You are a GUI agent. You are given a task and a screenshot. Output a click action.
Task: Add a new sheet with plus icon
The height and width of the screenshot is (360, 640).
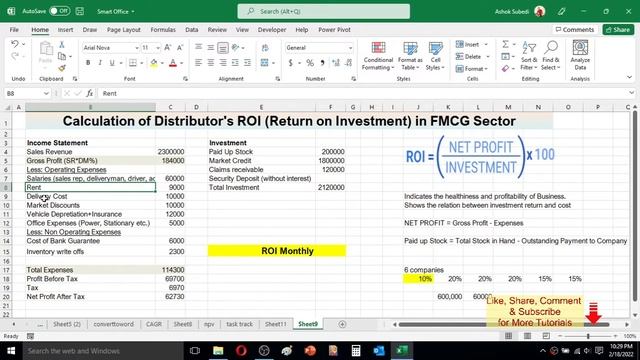342,324
